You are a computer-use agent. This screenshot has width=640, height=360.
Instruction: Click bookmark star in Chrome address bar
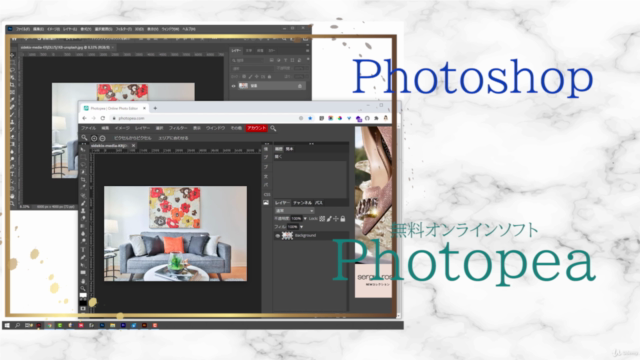[310, 118]
